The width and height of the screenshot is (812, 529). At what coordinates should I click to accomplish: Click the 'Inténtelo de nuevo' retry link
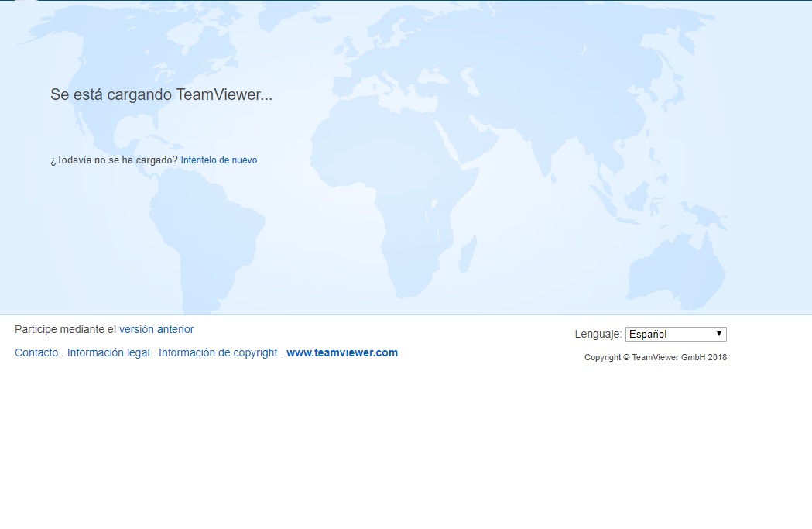tap(218, 160)
